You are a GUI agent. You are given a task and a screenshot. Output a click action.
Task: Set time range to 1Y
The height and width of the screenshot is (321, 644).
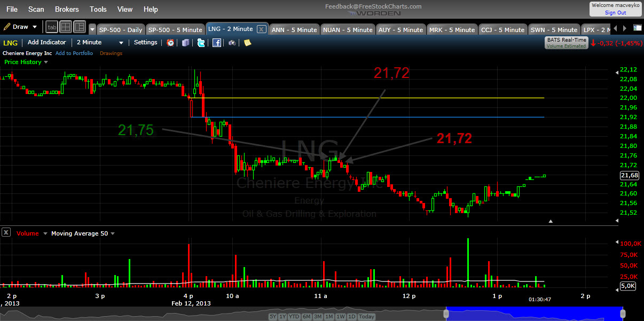(x=282, y=317)
